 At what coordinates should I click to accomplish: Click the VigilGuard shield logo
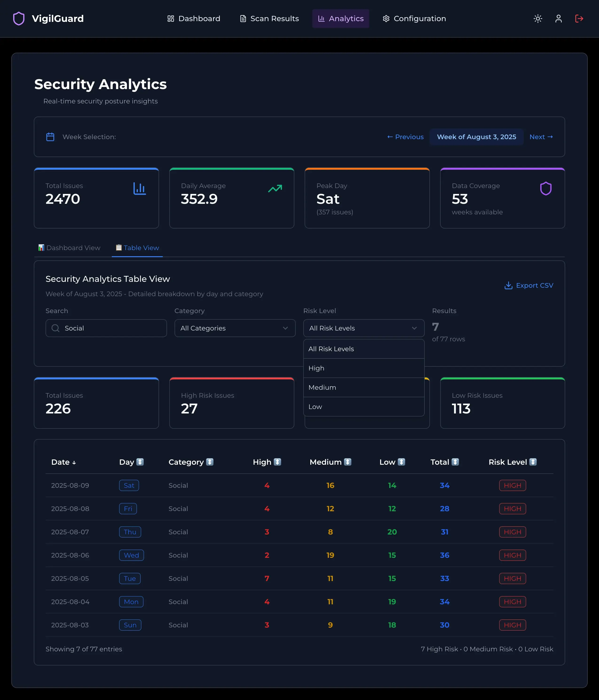(19, 19)
